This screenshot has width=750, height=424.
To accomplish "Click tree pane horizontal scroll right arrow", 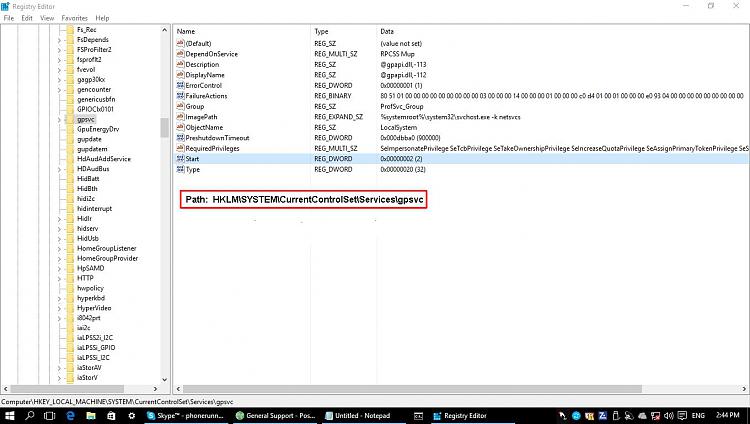I will [155, 389].
